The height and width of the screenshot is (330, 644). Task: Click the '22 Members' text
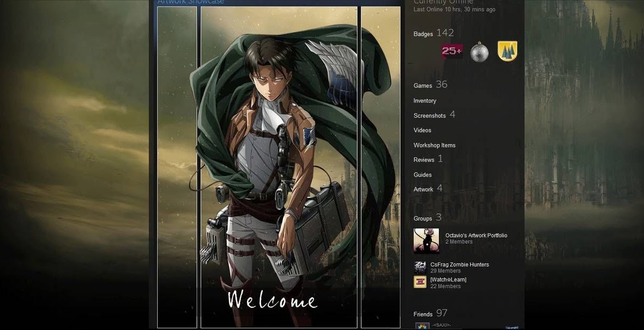tap(445, 286)
